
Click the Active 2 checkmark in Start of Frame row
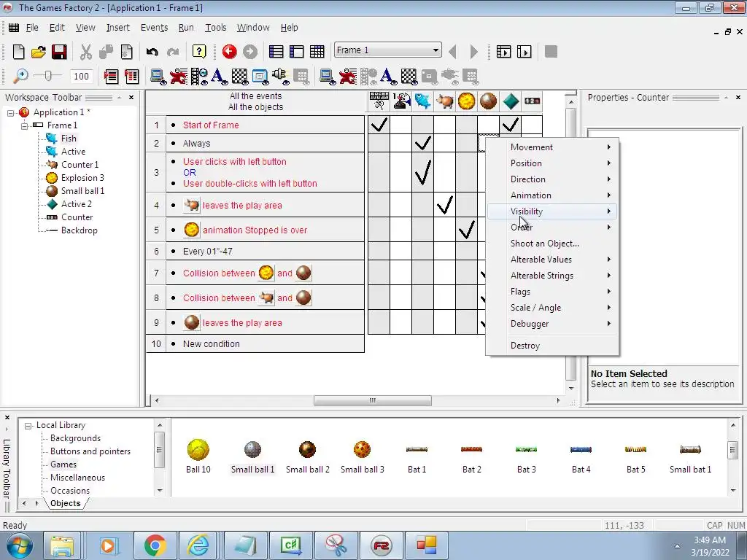coord(510,125)
